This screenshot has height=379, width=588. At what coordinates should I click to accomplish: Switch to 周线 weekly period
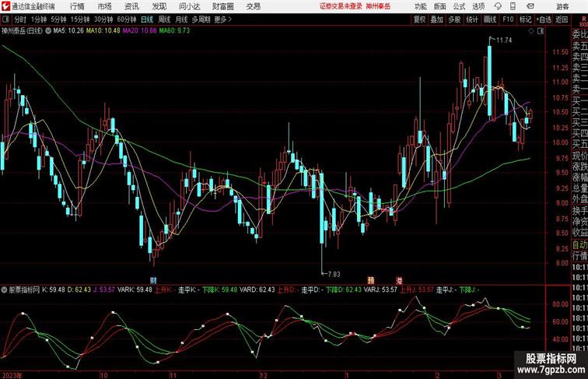point(164,19)
